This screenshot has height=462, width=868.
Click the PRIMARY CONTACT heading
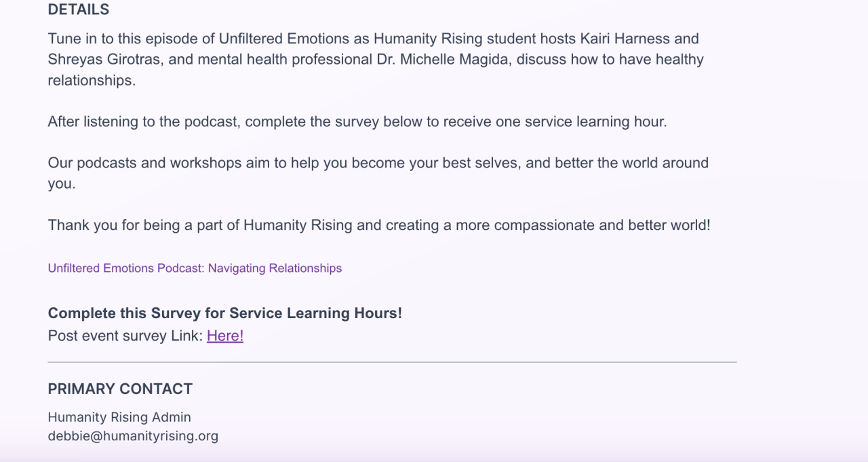[x=120, y=389]
